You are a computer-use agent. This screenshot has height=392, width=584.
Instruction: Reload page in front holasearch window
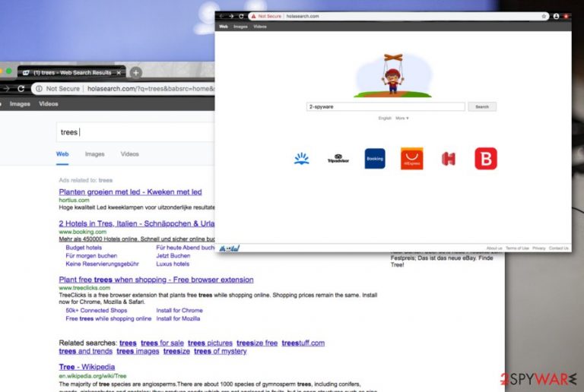(241, 17)
